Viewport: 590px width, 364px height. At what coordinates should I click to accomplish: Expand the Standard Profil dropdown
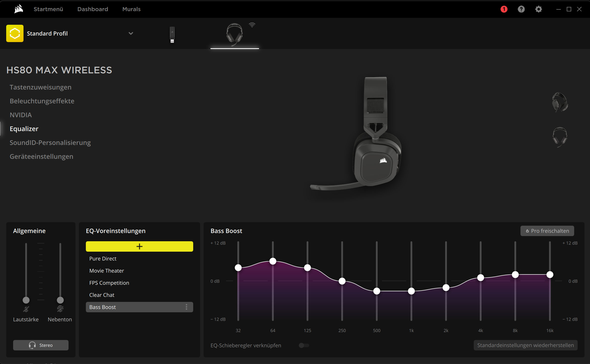tap(131, 33)
